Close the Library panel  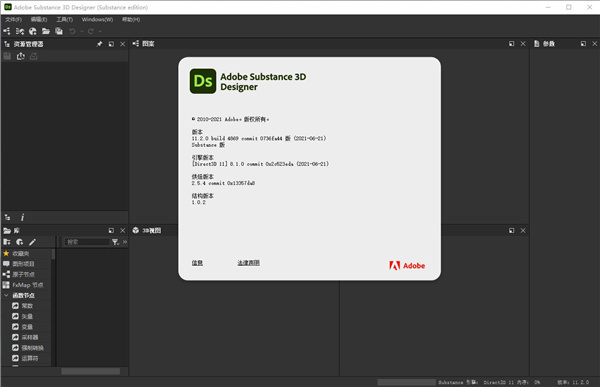click(122, 230)
